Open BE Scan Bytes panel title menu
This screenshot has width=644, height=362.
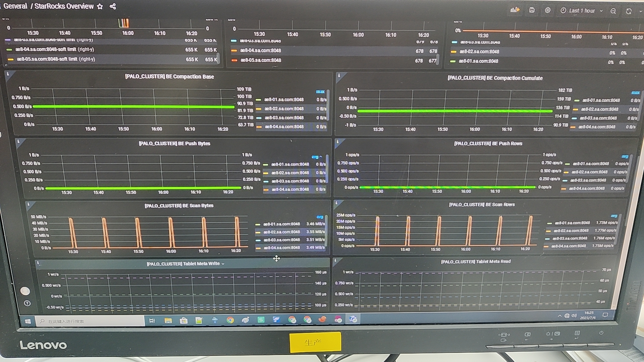click(179, 205)
